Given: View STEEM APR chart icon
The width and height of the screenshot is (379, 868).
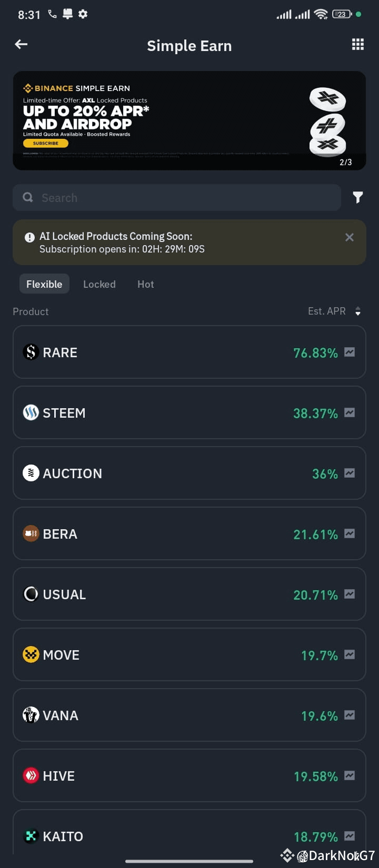Looking at the screenshot, I should tap(350, 413).
